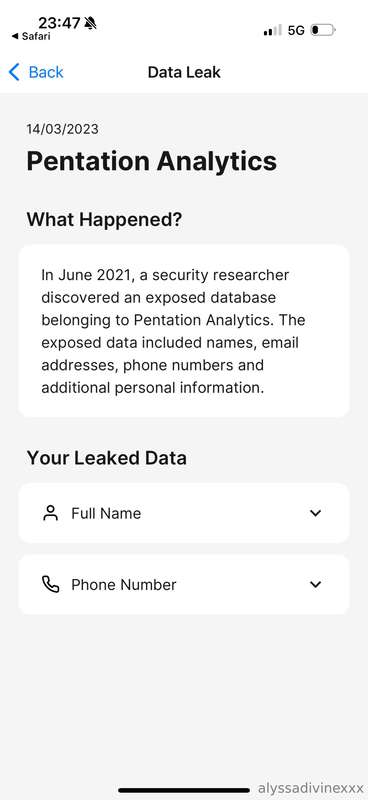Tap the cellular signal bars icon
The image size is (368, 800).
273,30
